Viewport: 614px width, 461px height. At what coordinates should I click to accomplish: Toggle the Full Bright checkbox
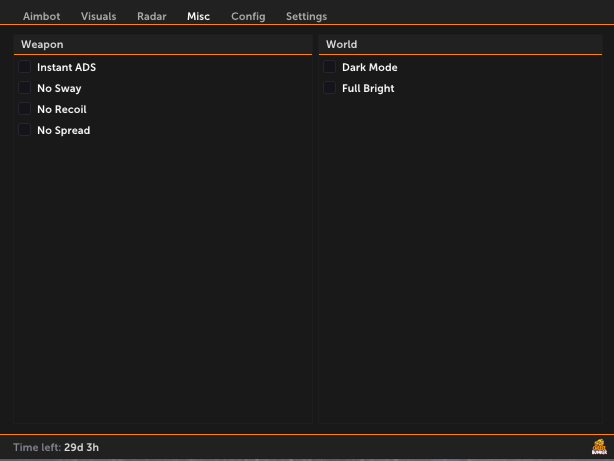(x=329, y=88)
